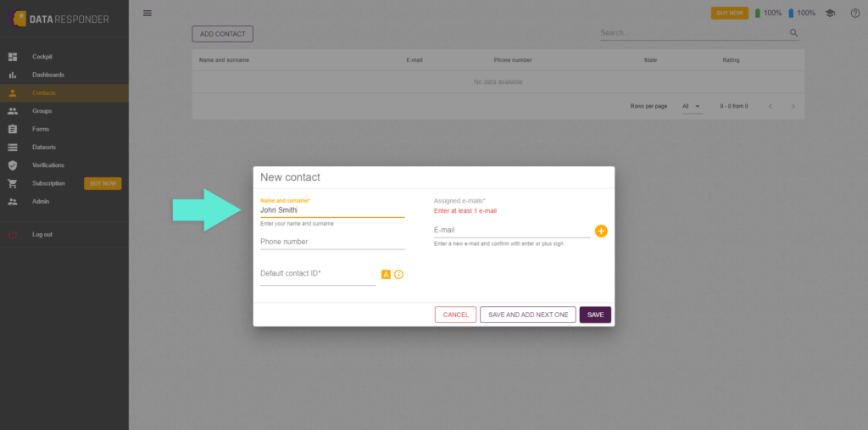
Task: Focus the E-mail input field
Action: [x=511, y=230]
